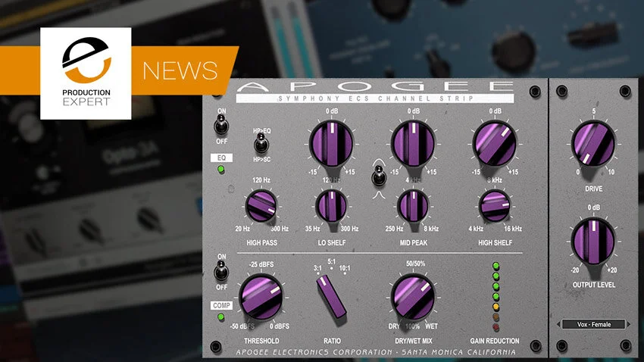Select the 5:1 ratio marker
Image resolution: width=644 pixels, height=362 pixels.
coord(331,262)
